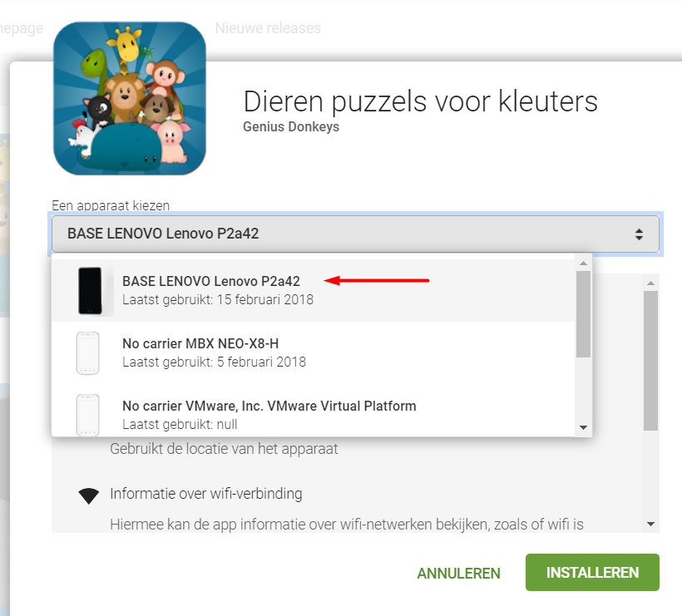Click the up arrow of the device list scrollbar

[x=583, y=263]
